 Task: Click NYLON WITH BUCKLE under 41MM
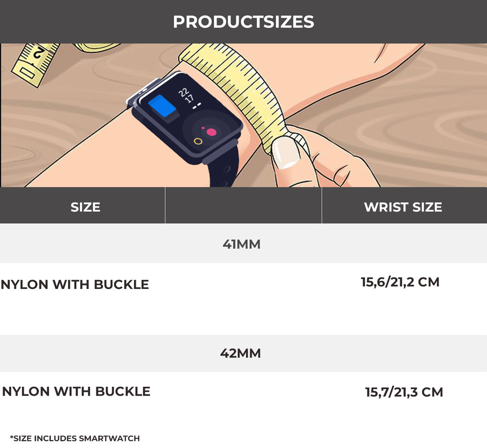tap(75, 284)
